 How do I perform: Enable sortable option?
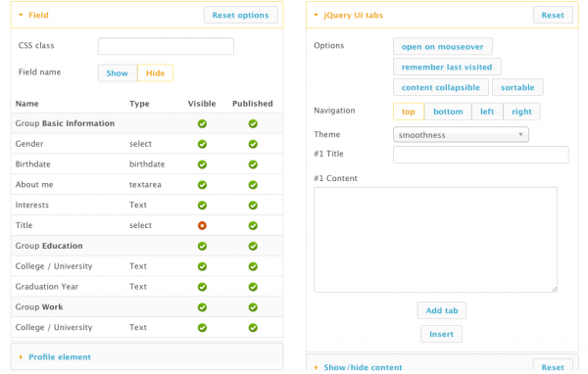(x=517, y=87)
